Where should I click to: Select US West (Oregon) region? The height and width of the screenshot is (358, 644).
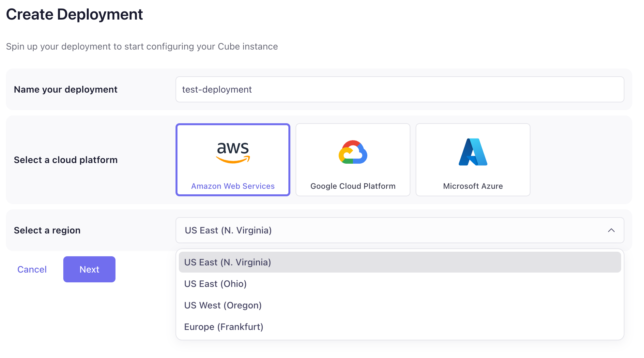pyautogui.click(x=400, y=305)
